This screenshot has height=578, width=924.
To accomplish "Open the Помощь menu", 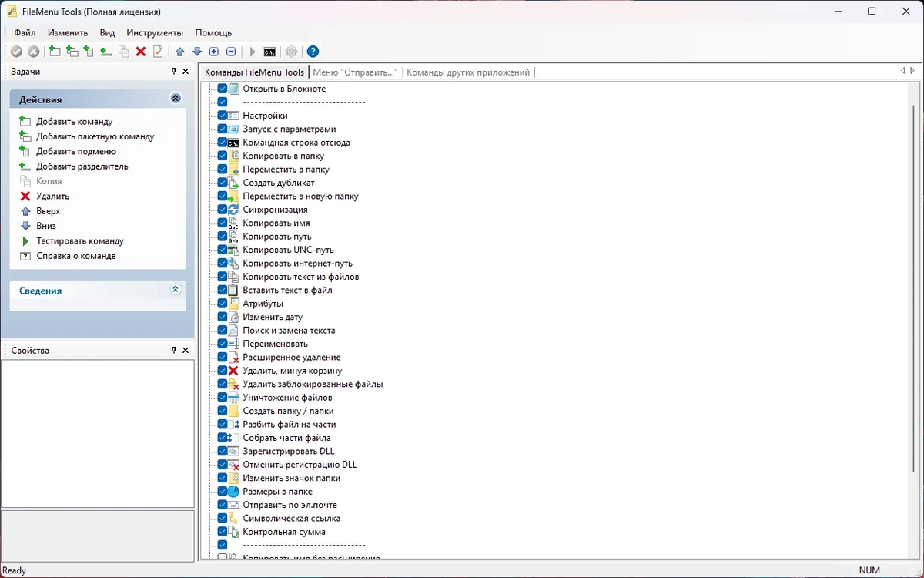I will [x=213, y=33].
